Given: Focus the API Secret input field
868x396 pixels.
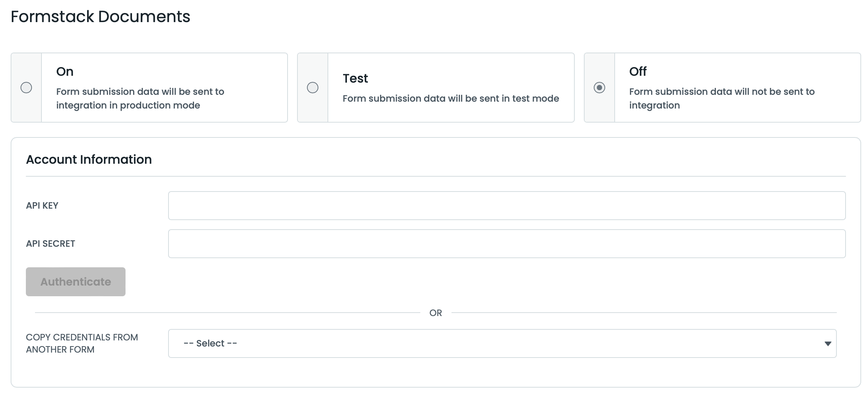Looking at the screenshot, I should click(x=507, y=244).
